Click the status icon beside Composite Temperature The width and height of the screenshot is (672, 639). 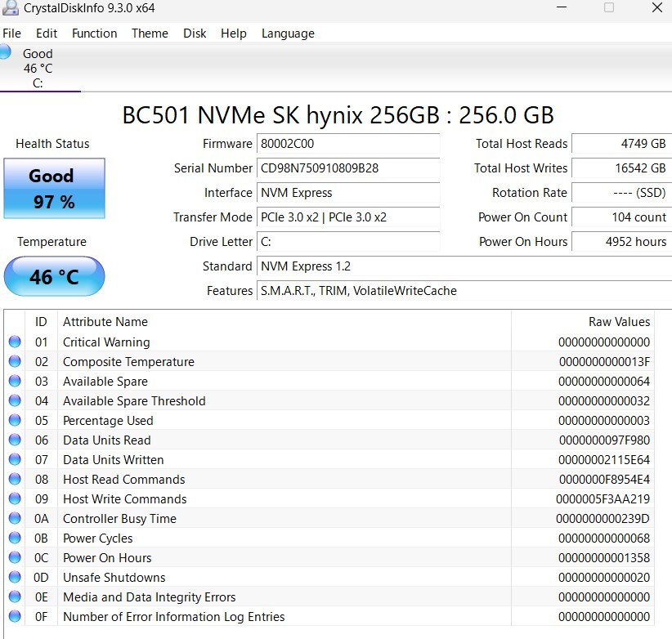[x=15, y=362]
